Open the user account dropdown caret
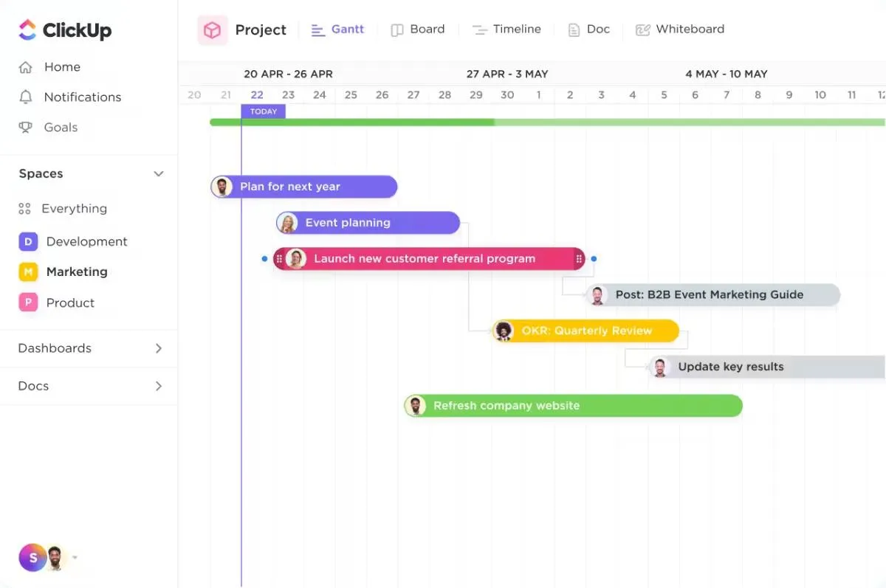The image size is (886, 588). tap(75, 558)
